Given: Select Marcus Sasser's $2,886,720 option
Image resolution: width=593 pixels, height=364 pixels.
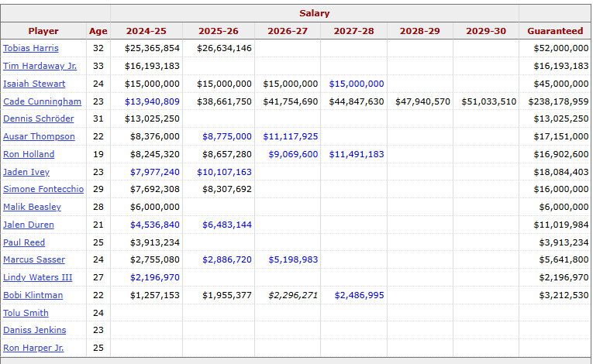Looking at the screenshot, I should point(227,259).
